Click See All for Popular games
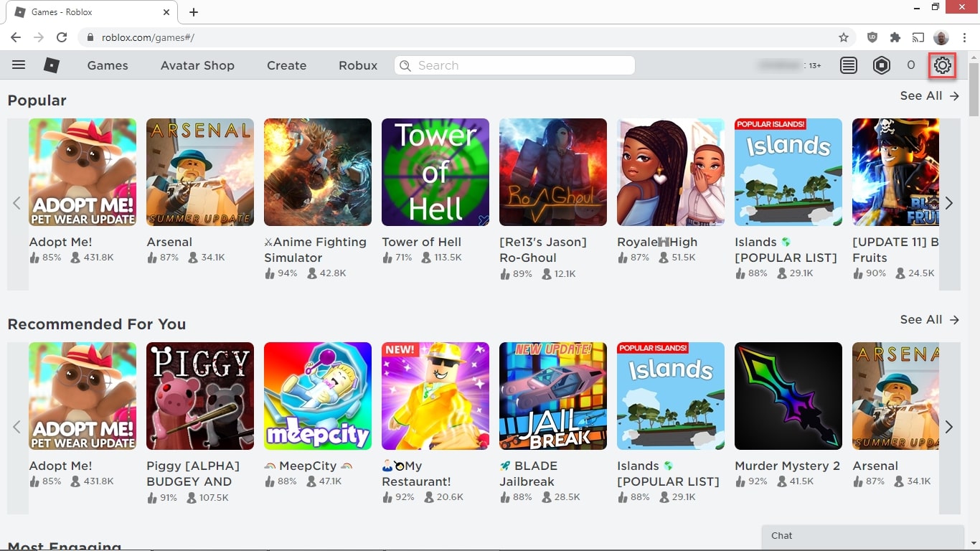This screenshot has width=980, height=551. pyautogui.click(x=930, y=96)
